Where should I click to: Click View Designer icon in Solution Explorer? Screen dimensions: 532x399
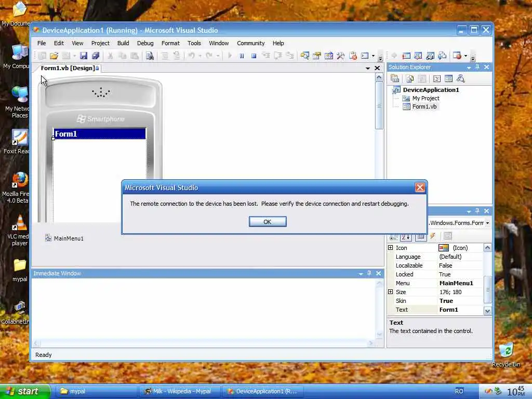coord(448,79)
